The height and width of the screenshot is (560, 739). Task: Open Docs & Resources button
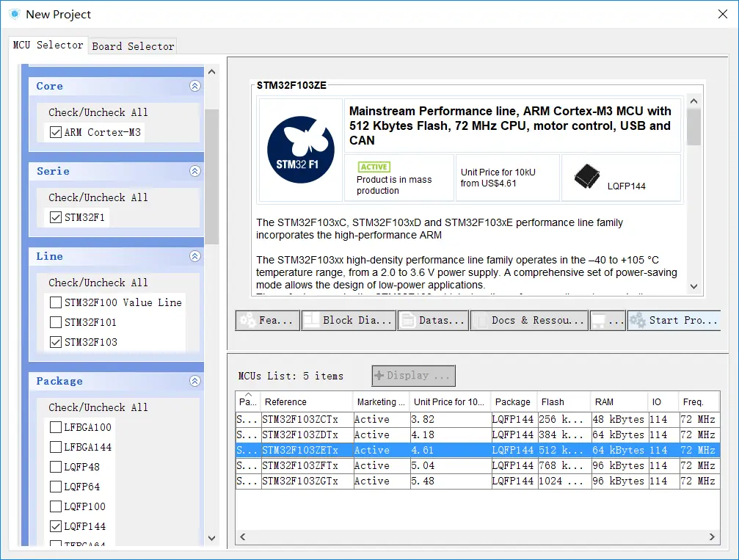point(529,321)
